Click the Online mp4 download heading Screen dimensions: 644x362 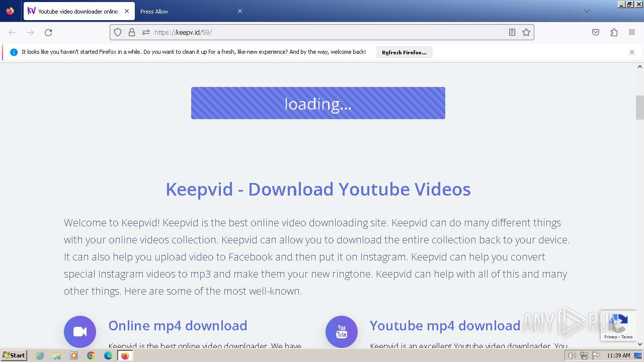[x=178, y=325]
